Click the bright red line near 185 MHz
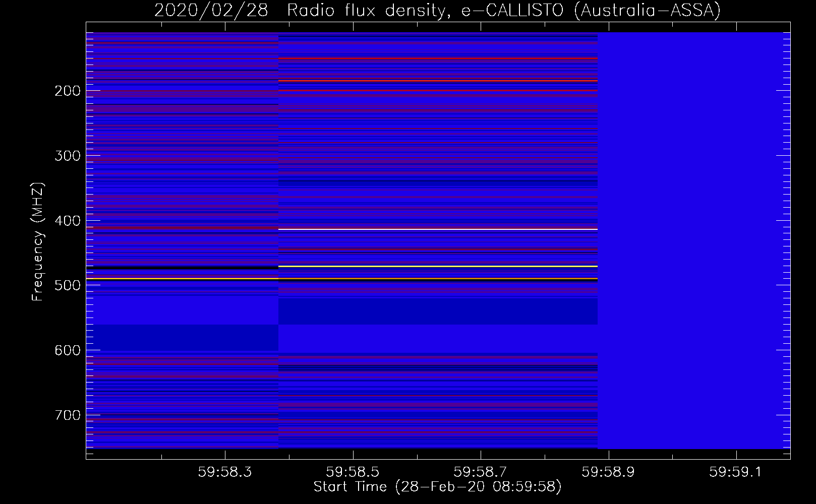This screenshot has height=504, width=816. point(438,81)
